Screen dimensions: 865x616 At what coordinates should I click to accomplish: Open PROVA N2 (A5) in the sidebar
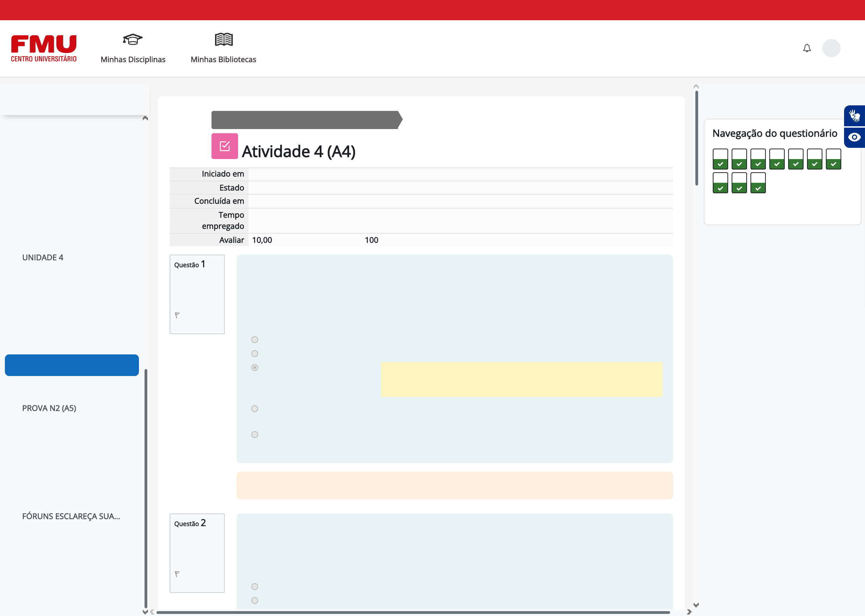pyautogui.click(x=49, y=408)
